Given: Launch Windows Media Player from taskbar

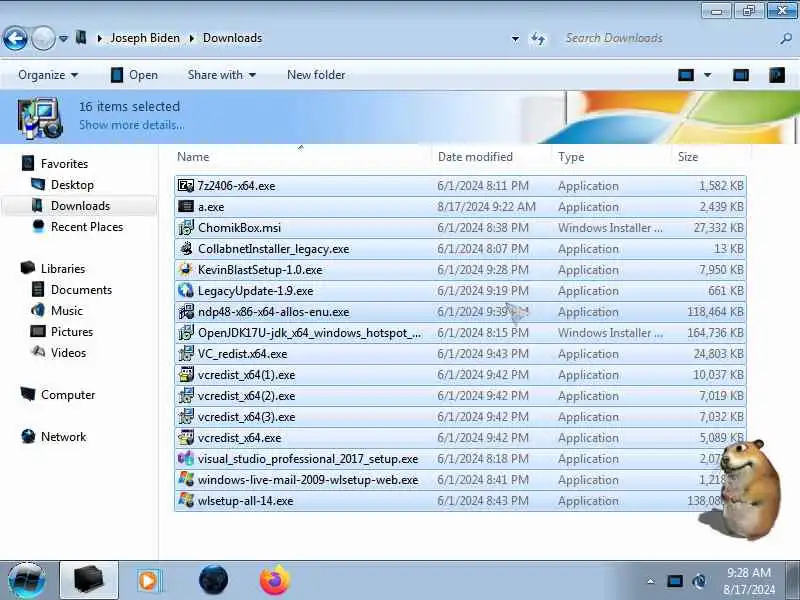Looking at the screenshot, I should 149,580.
